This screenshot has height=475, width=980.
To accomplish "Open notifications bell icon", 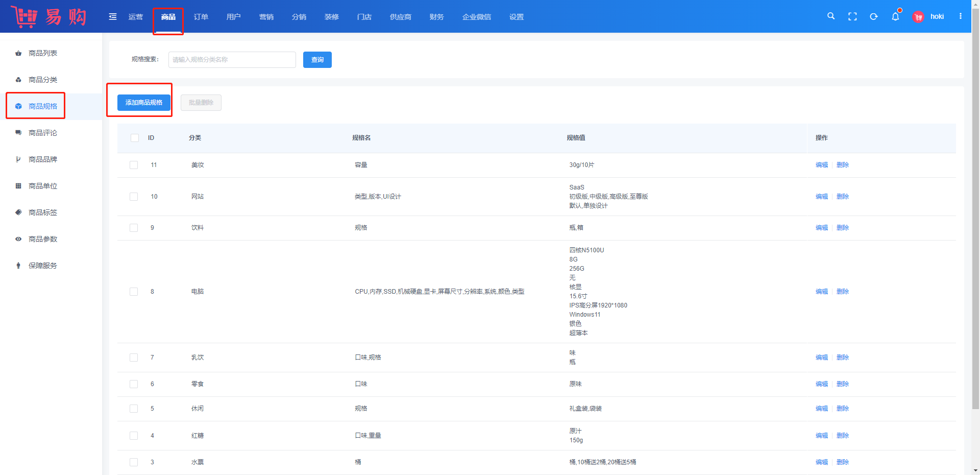I will pos(895,17).
